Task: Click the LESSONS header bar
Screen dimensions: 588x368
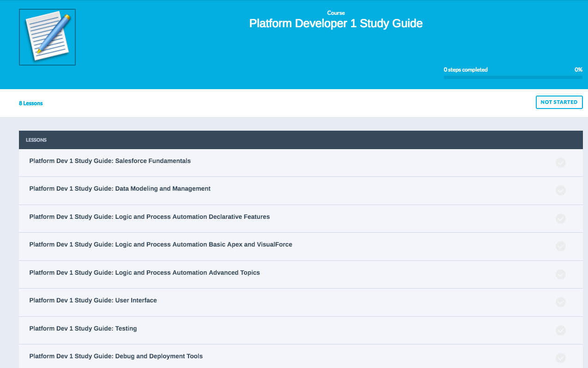Action: (x=301, y=140)
